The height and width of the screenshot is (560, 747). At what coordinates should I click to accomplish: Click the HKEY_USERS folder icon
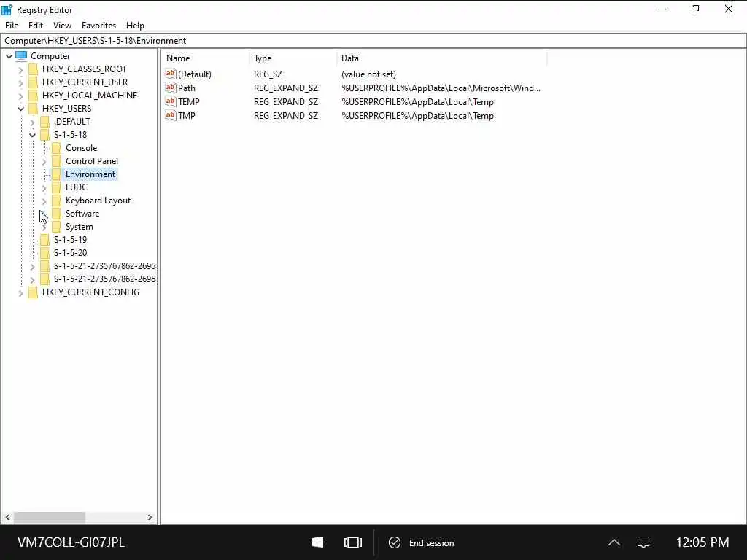pyautogui.click(x=33, y=109)
